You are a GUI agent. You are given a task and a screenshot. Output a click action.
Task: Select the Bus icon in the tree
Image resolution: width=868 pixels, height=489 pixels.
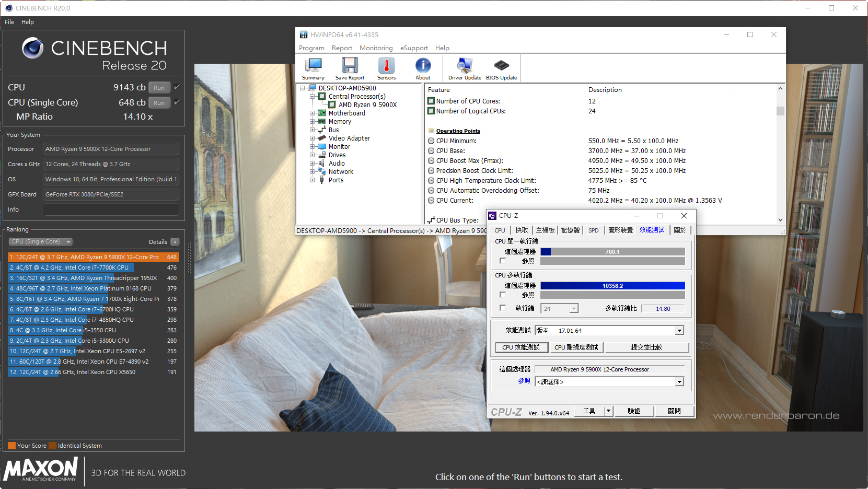point(322,130)
